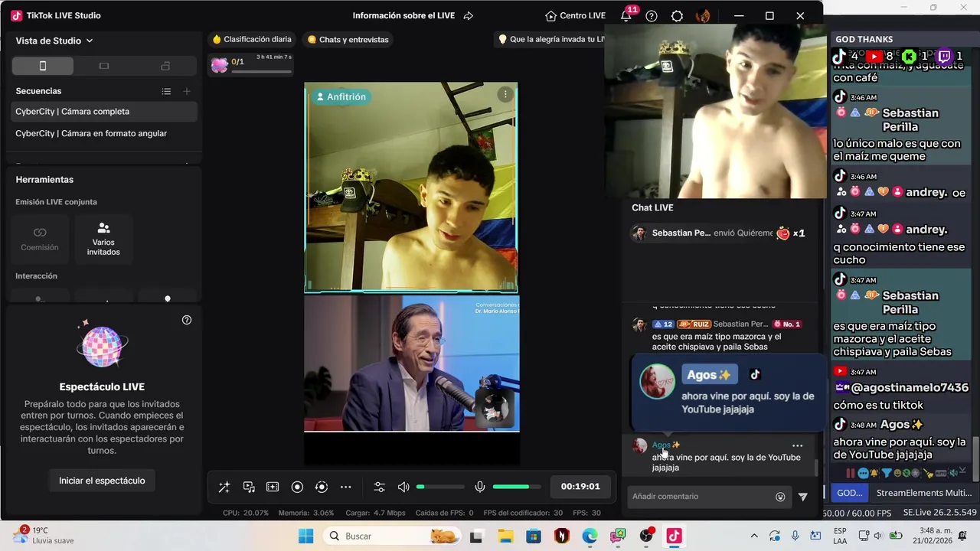Adjust the speaker volume slider
The width and height of the screenshot is (980, 551).
(x=440, y=487)
